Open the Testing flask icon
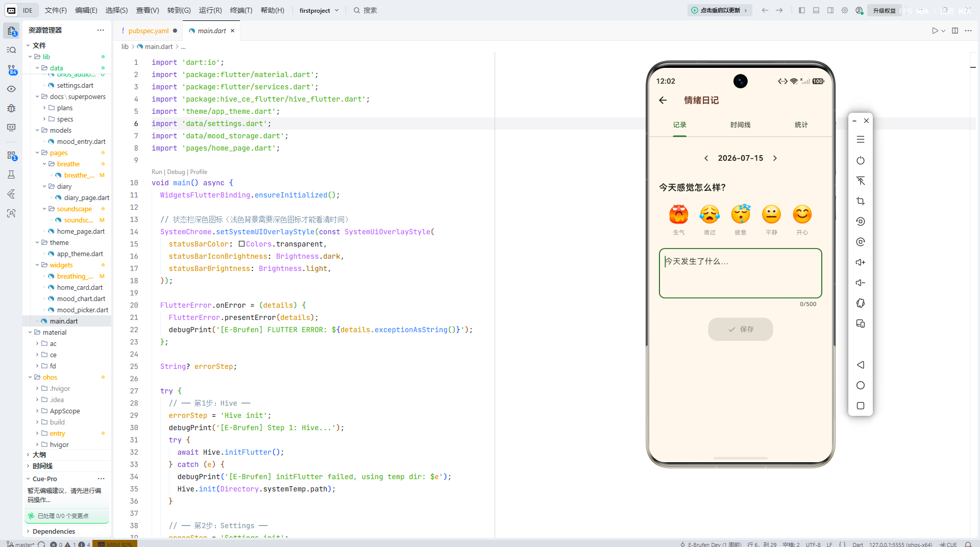The width and height of the screenshot is (980, 547). coord(11,175)
